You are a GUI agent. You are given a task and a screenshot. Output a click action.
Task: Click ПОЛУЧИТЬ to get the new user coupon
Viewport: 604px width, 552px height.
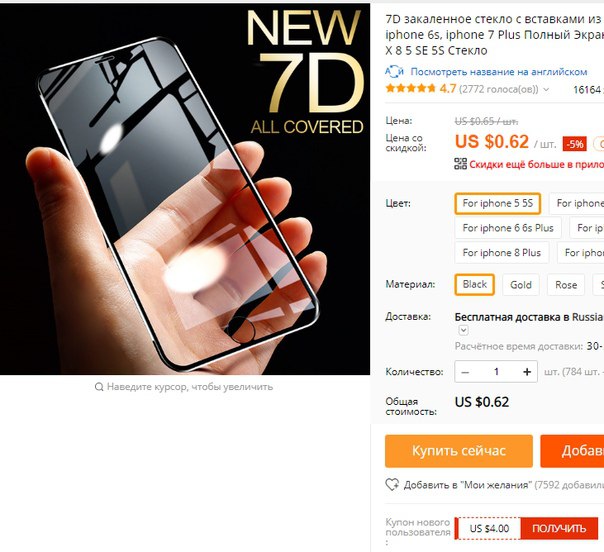pyautogui.click(x=559, y=529)
